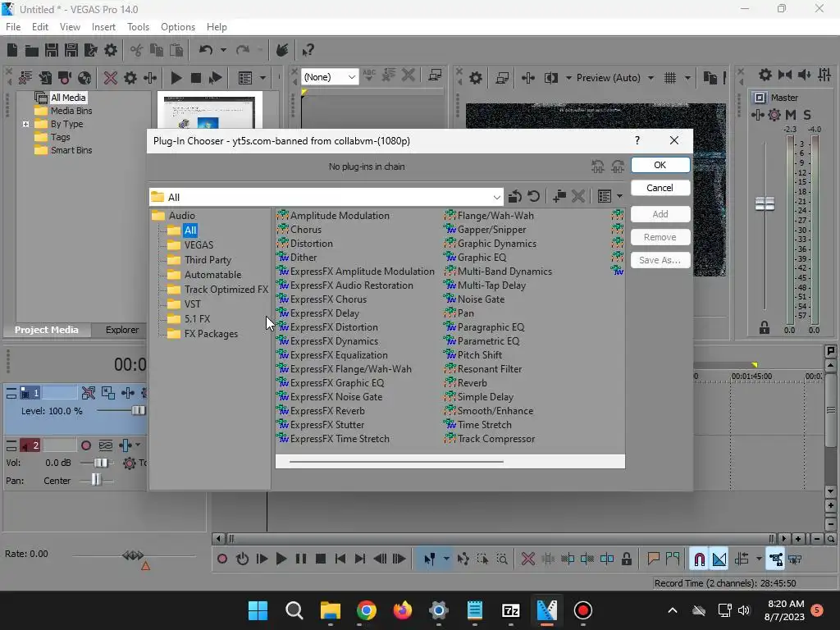This screenshot has width=840, height=630.
Task: Toggle Enable Snapping magnet icon
Action: pos(699,559)
